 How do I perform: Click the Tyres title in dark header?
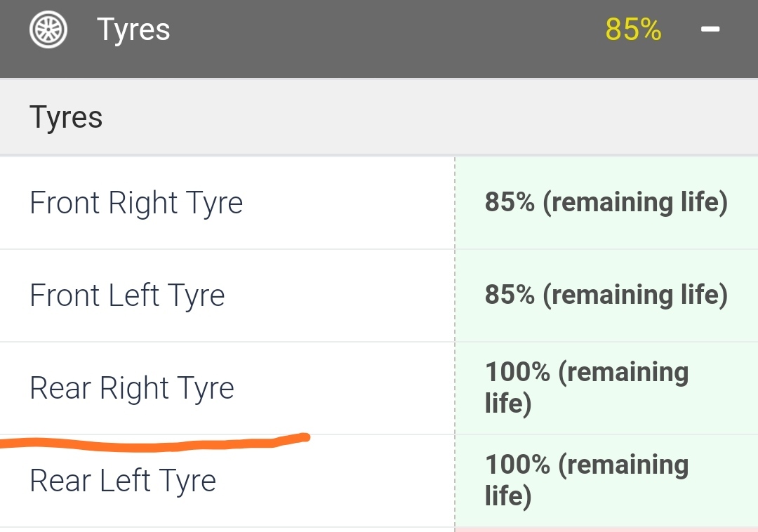(133, 30)
